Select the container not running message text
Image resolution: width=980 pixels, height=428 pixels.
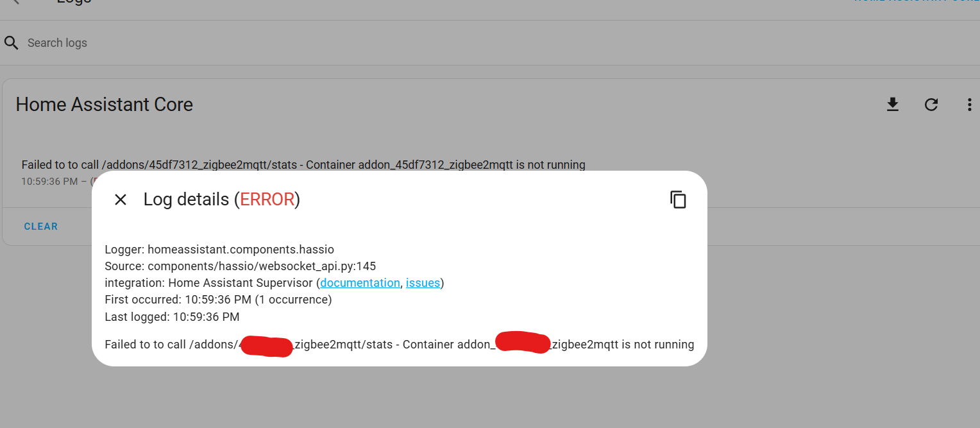(x=399, y=344)
